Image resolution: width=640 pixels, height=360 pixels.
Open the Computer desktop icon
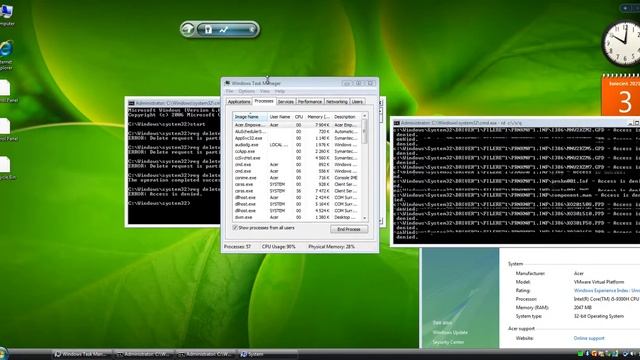pos(6,15)
